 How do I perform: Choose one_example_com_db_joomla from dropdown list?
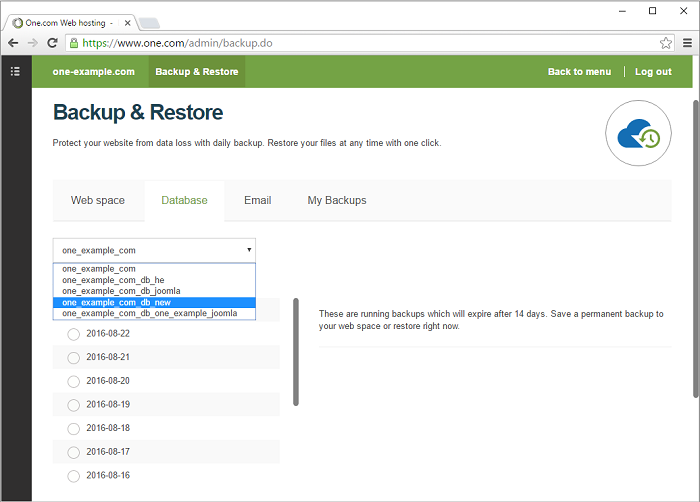click(x=154, y=291)
